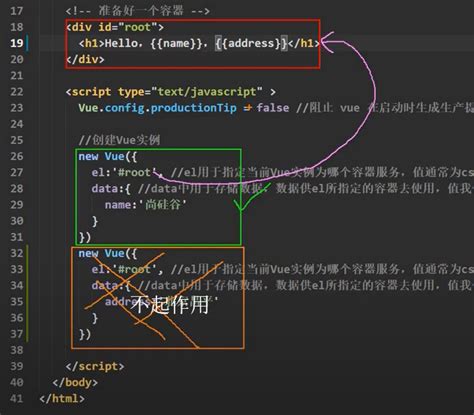Image resolution: width=474 pixels, height=415 pixels.
Task: Click line number 29 in the gutter
Action: coord(17,205)
